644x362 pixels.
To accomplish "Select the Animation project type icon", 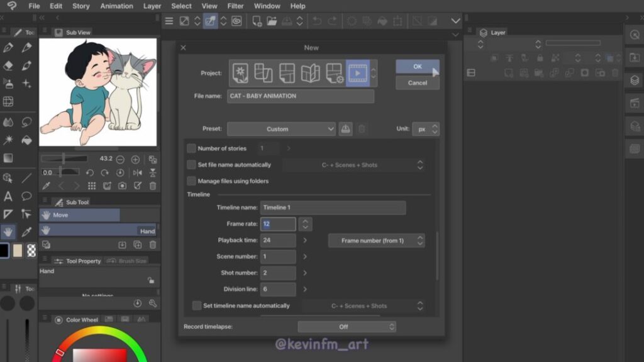I will [x=357, y=73].
